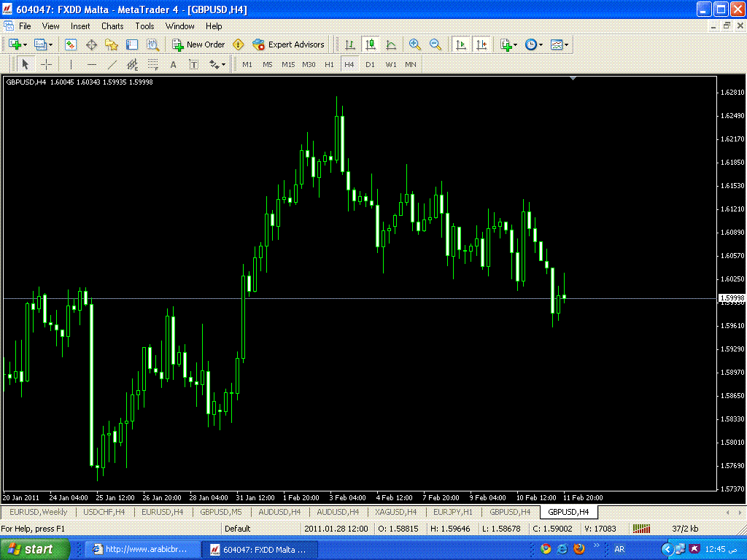The image size is (747, 560).
Task: Click the New Order button
Action: coord(198,44)
